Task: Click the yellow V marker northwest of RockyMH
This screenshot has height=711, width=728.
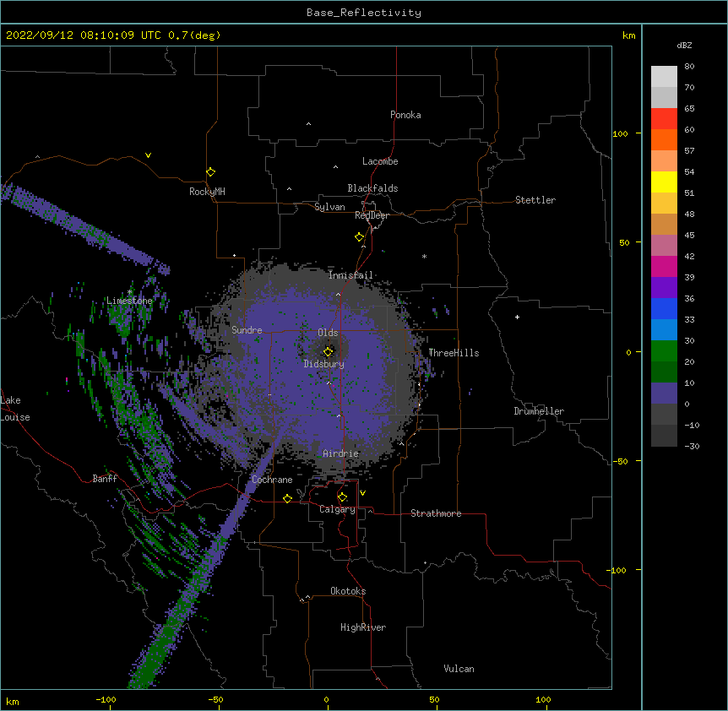Action: 148,155
